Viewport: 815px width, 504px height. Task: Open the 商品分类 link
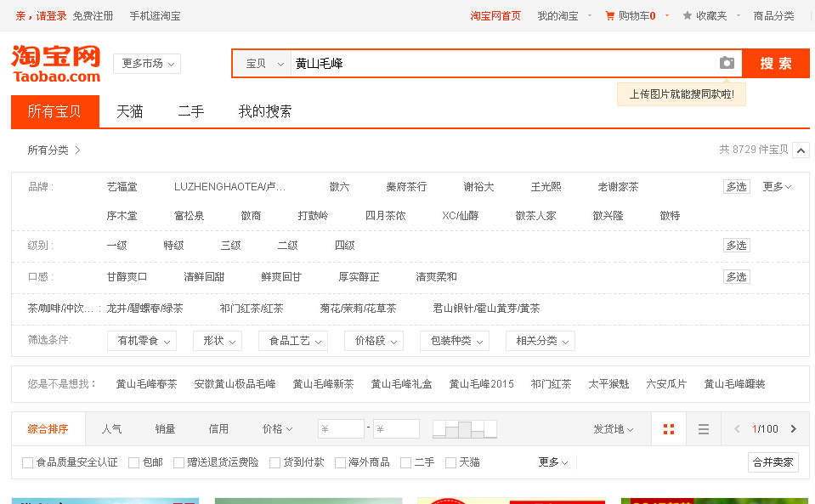[774, 16]
